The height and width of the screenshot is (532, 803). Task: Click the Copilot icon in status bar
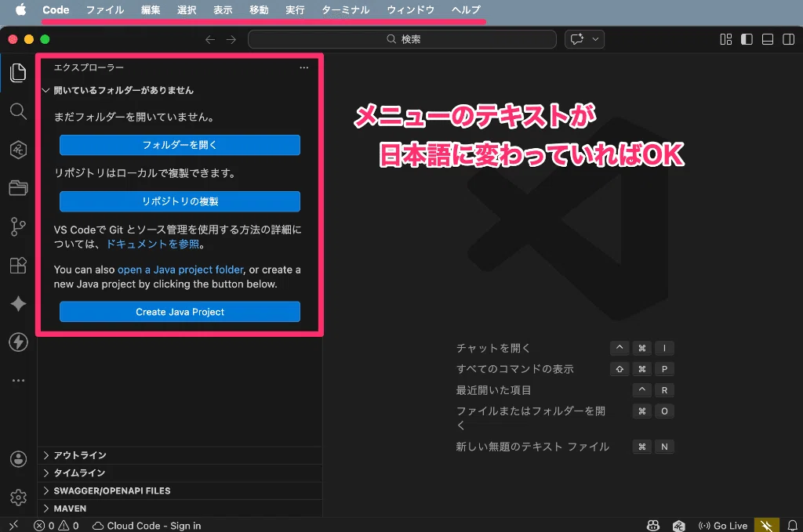pyautogui.click(x=653, y=526)
